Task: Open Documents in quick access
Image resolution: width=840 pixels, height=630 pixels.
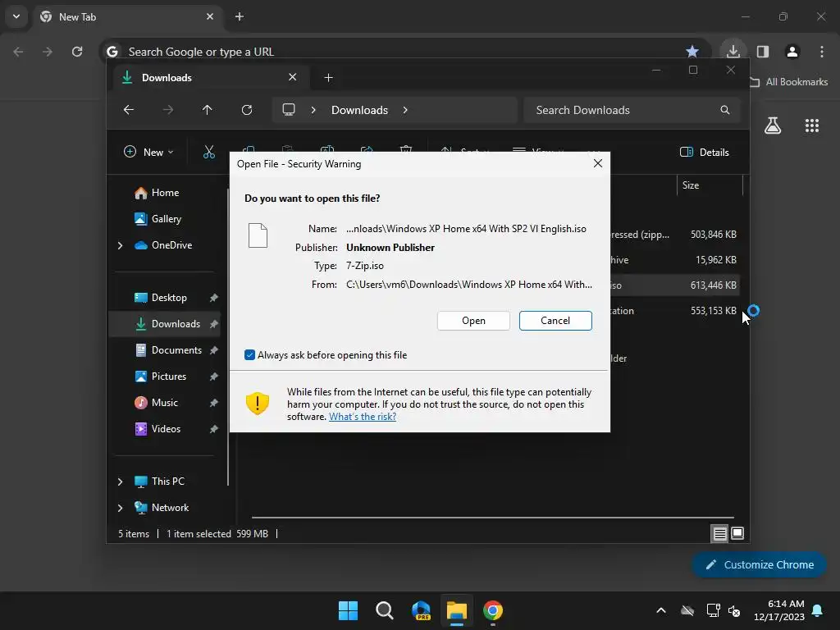Action: [x=176, y=349]
